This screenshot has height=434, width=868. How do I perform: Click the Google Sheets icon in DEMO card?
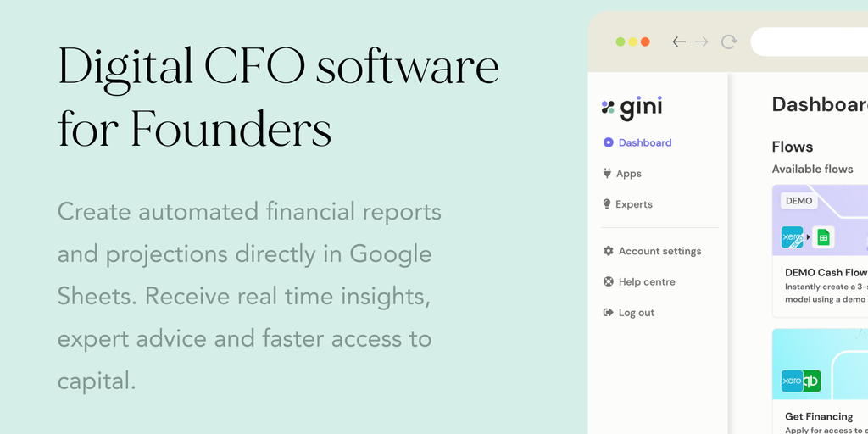[822, 237]
